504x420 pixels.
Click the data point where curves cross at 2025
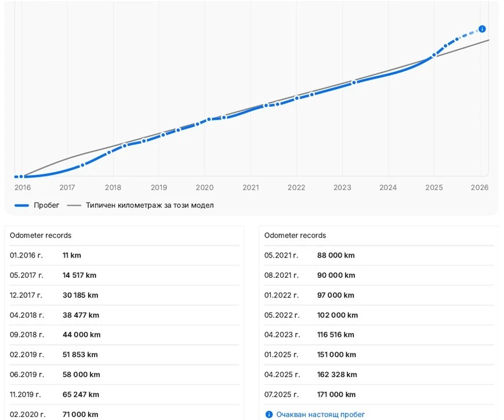click(x=433, y=56)
